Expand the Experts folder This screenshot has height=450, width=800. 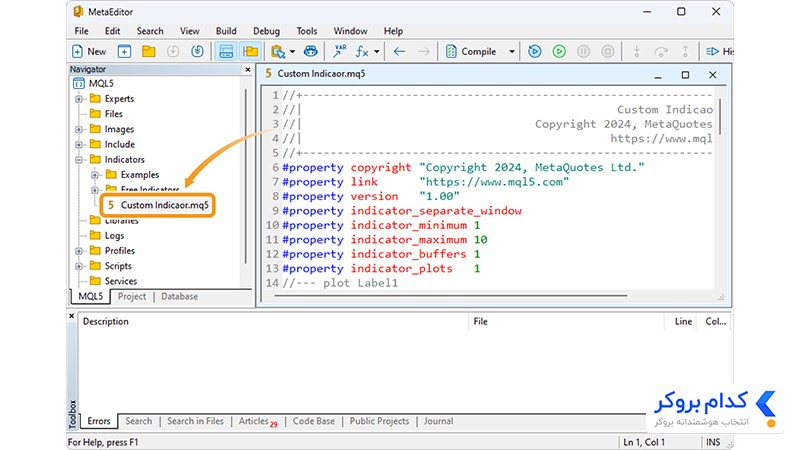click(79, 99)
